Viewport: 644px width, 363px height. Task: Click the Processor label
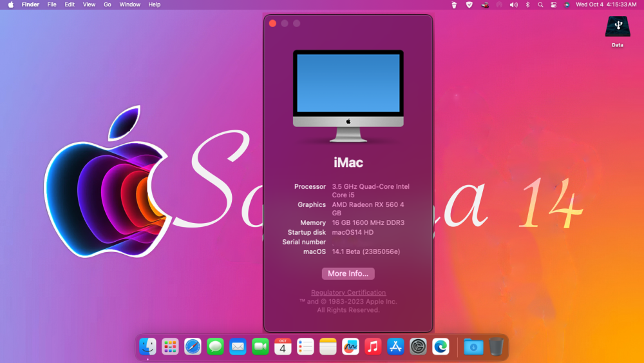(x=310, y=186)
